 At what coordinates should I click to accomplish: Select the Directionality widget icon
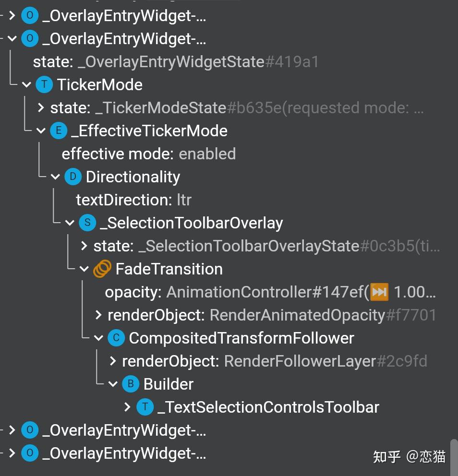pyautogui.click(x=72, y=177)
